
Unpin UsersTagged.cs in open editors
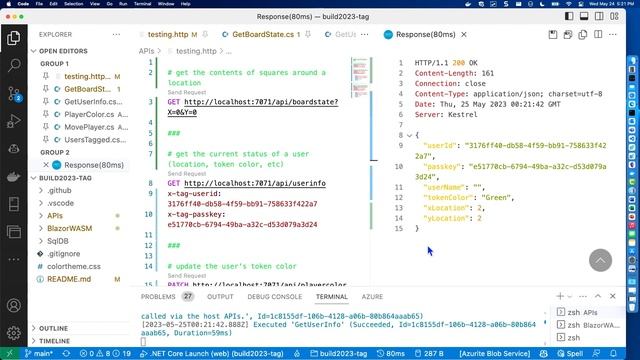pyautogui.click(x=46, y=140)
